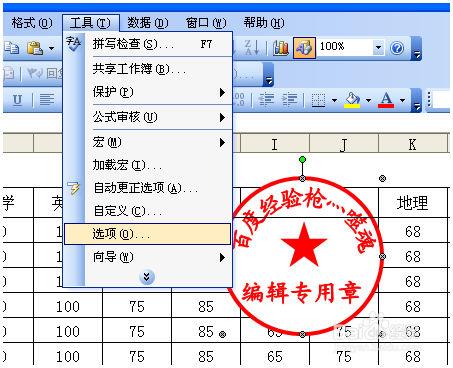
Task: Open the Font Color dropdown arrow
Action: pos(402,100)
